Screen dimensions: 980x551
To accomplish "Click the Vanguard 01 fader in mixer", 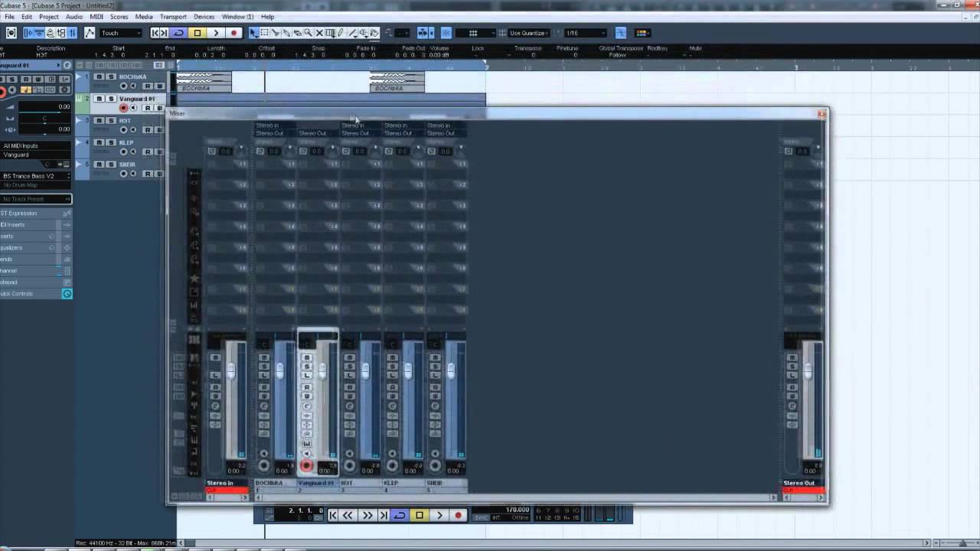I will point(322,370).
